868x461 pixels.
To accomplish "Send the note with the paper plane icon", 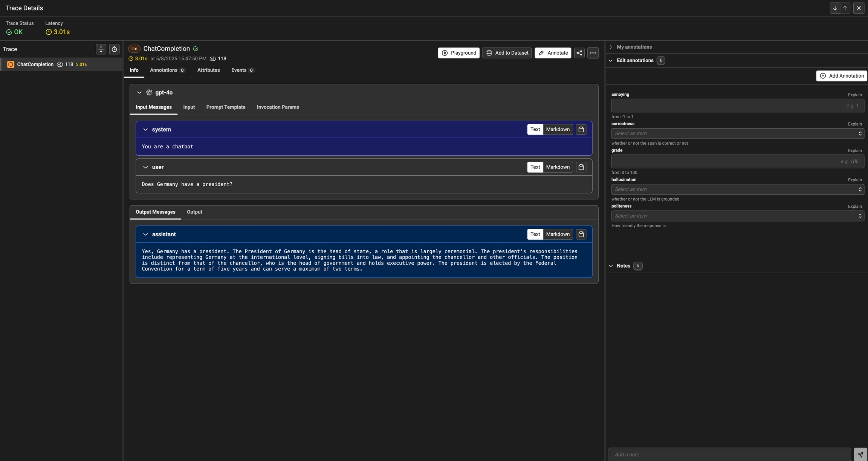I will [x=860, y=455].
